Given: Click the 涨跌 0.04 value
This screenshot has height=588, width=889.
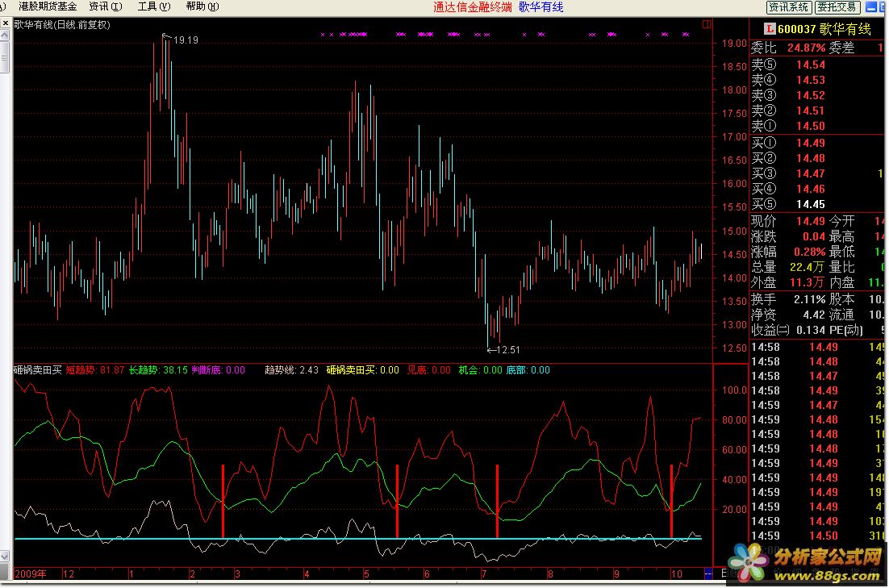Looking at the screenshot, I should coord(814,236).
